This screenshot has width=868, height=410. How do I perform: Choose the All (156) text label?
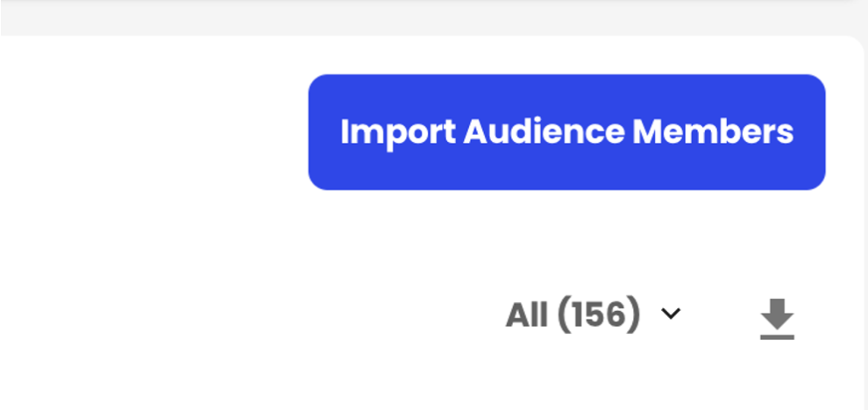point(573,315)
